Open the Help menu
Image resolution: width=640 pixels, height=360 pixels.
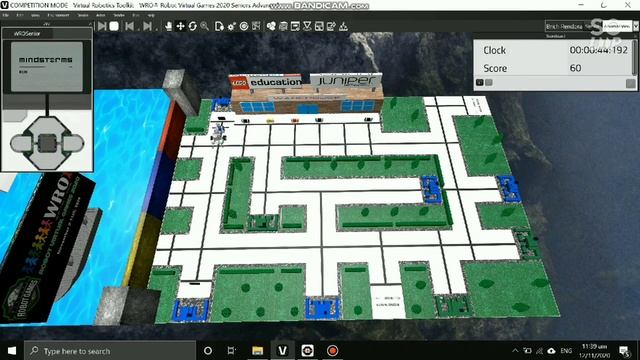coord(151,15)
